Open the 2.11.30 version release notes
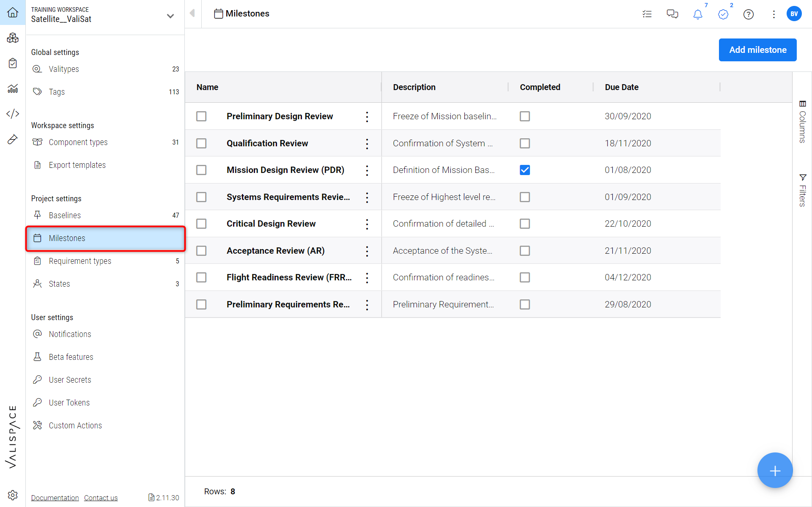This screenshot has width=812, height=507. [164, 498]
